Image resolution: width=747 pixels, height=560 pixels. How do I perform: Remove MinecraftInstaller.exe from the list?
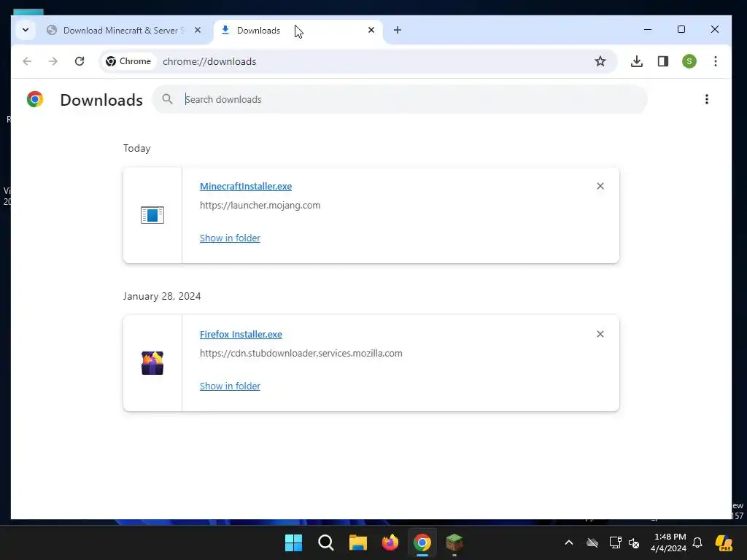pyautogui.click(x=600, y=186)
